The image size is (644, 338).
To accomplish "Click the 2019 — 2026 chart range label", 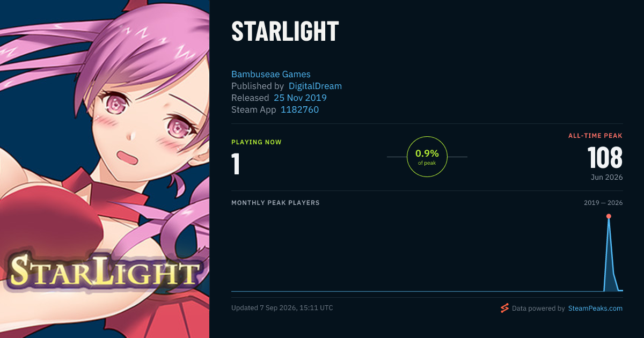I will [603, 203].
